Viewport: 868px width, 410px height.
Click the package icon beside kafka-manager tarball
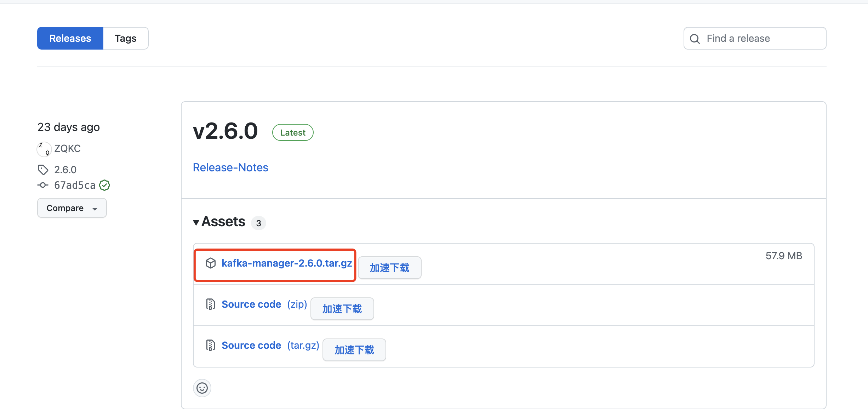pyautogui.click(x=211, y=263)
